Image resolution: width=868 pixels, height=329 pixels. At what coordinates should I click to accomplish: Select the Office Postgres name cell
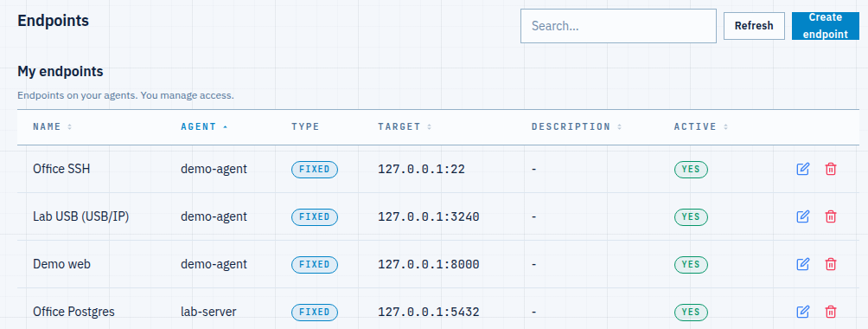[73, 312]
